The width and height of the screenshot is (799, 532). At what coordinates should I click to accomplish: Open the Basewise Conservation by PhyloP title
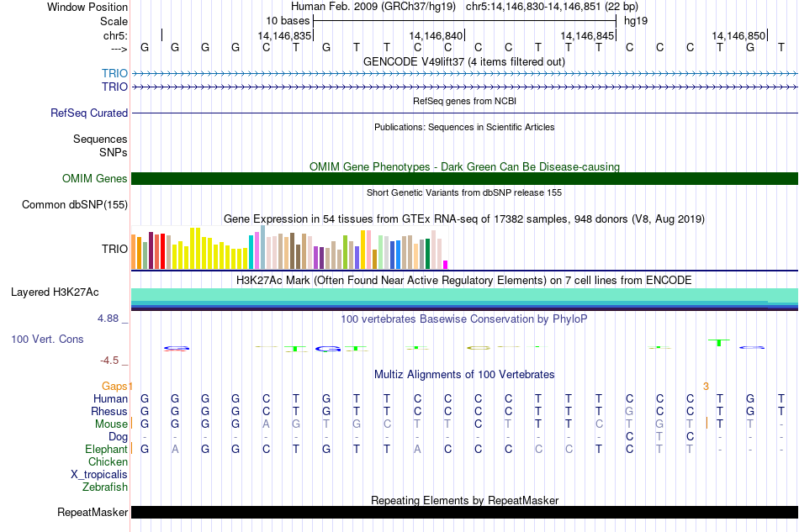click(x=464, y=319)
